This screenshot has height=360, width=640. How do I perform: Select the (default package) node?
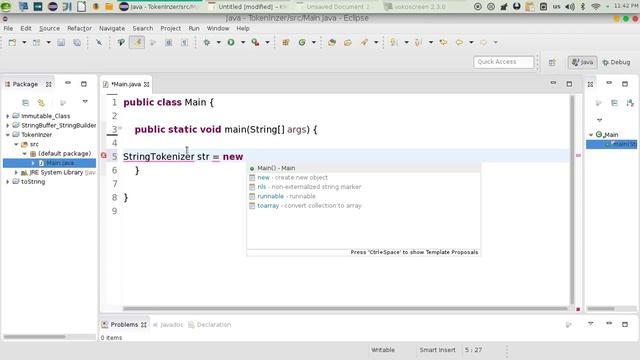click(64, 153)
